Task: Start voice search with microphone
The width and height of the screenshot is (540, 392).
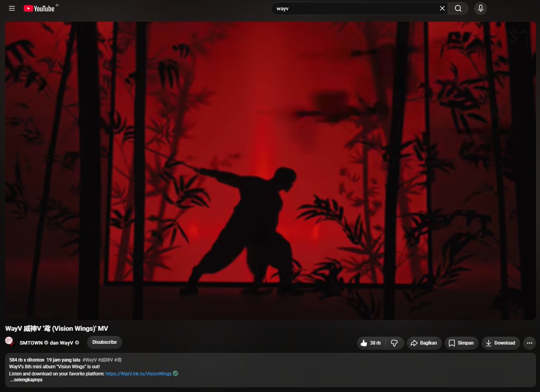Action: point(481,9)
